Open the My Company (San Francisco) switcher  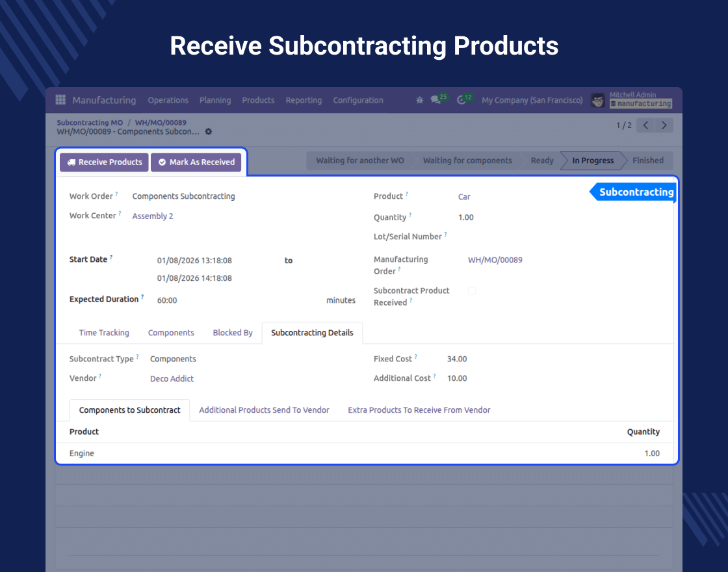(x=532, y=100)
